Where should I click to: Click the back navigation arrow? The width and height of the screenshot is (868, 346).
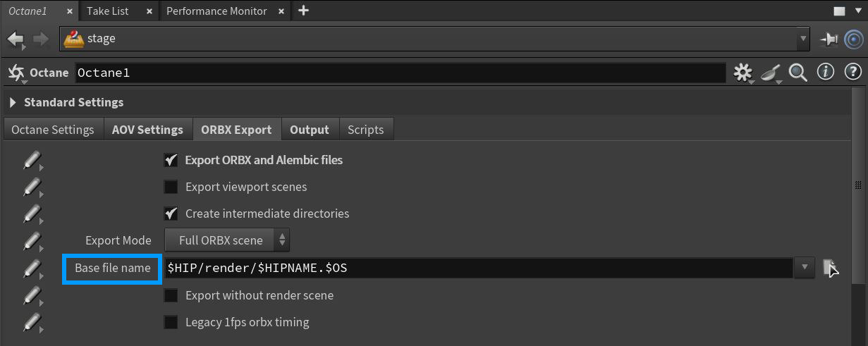pos(16,39)
